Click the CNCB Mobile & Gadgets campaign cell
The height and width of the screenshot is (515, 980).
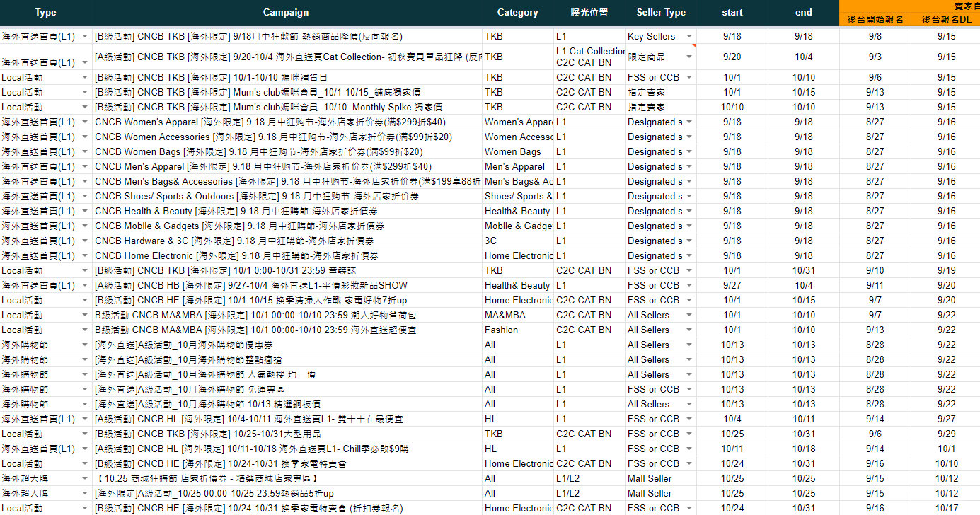click(286, 226)
